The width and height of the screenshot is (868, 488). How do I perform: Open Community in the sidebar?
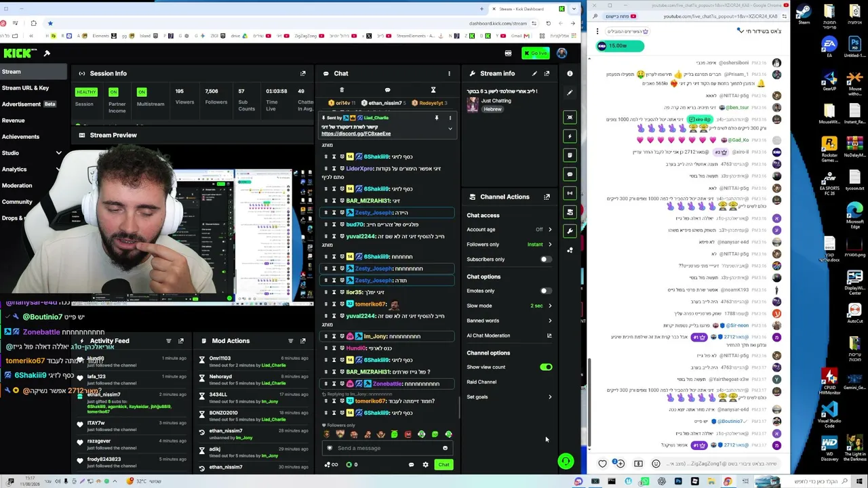click(x=17, y=202)
